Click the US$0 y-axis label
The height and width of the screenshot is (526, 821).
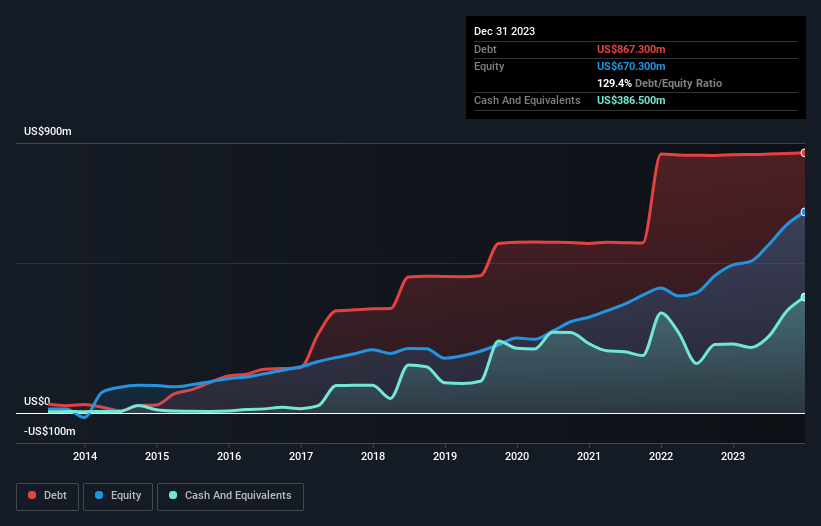tap(37, 401)
